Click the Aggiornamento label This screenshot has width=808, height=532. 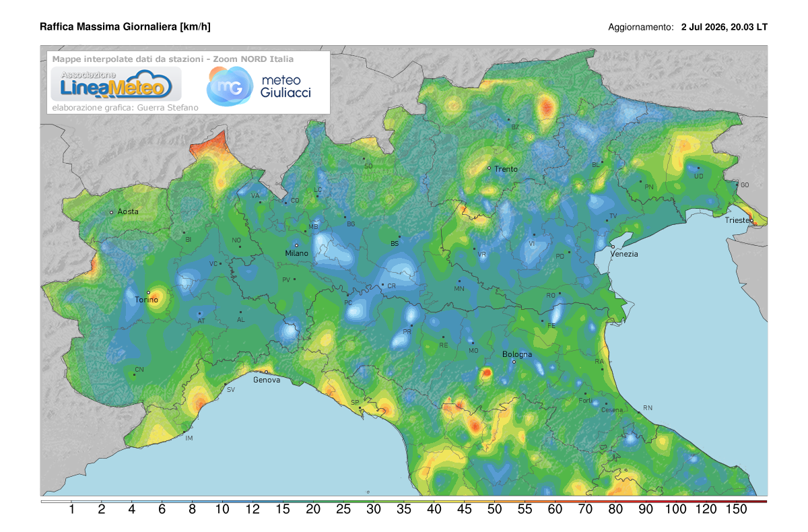tap(640, 28)
